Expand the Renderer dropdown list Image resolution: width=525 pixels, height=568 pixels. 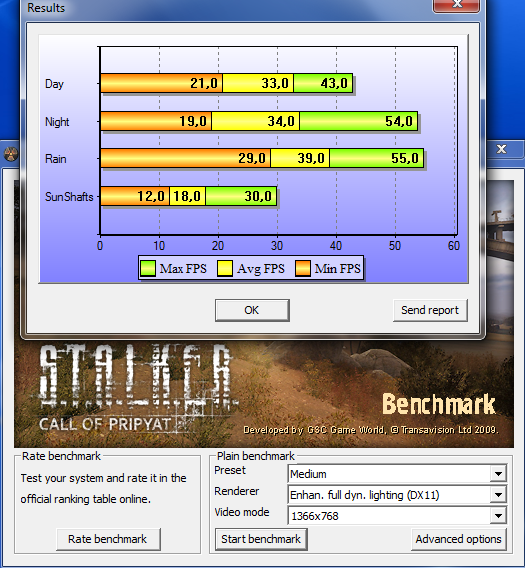pos(498,494)
